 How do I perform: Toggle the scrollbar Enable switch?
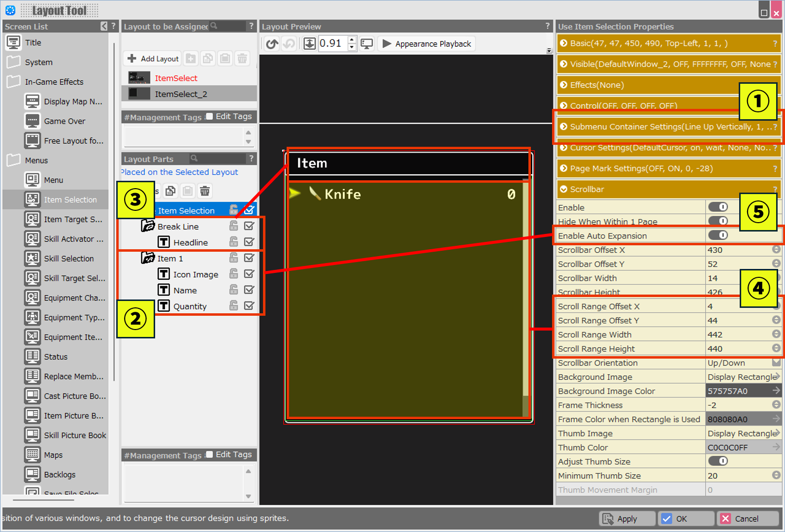point(718,207)
